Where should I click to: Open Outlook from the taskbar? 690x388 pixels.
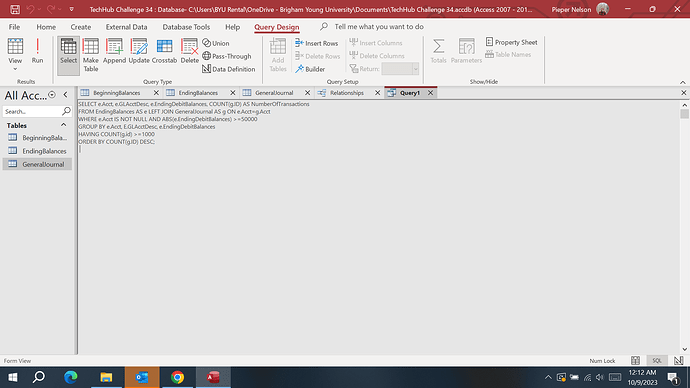point(142,377)
